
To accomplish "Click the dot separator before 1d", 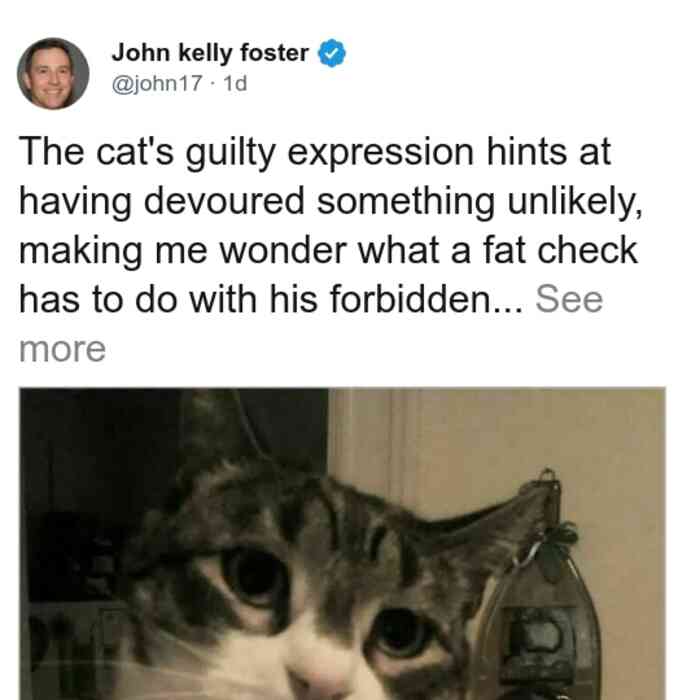I will click(x=213, y=84).
